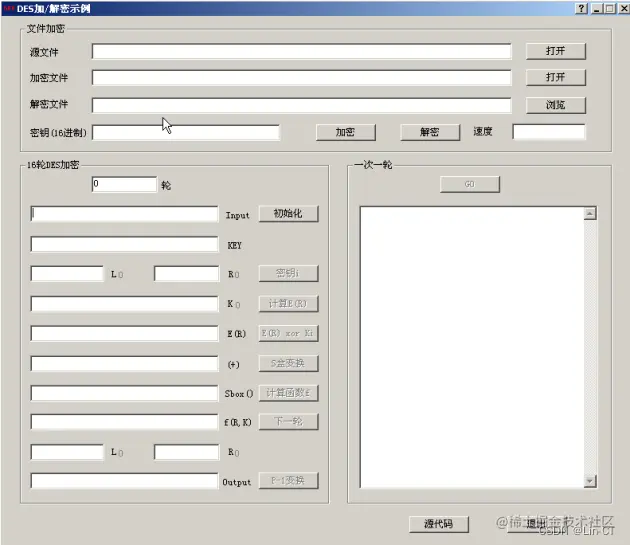Click the 解密 button
This screenshot has height=545, width=630.
click(430, 132)
